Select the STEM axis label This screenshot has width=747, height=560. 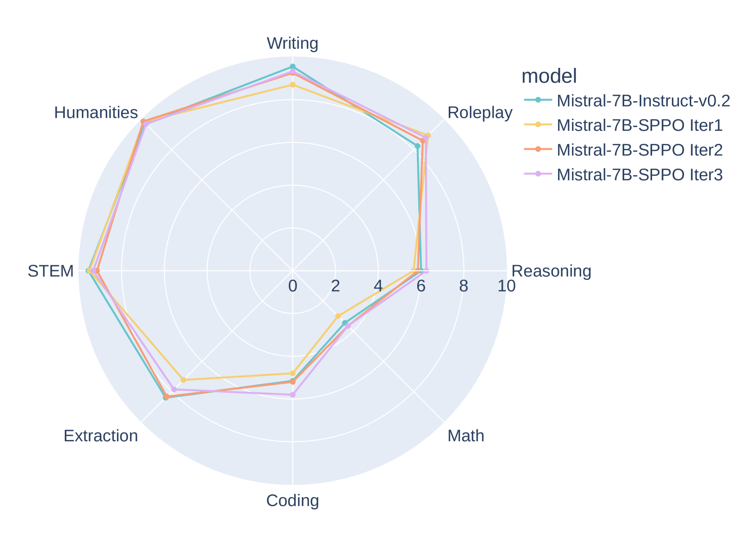click(x=50, y=271)
